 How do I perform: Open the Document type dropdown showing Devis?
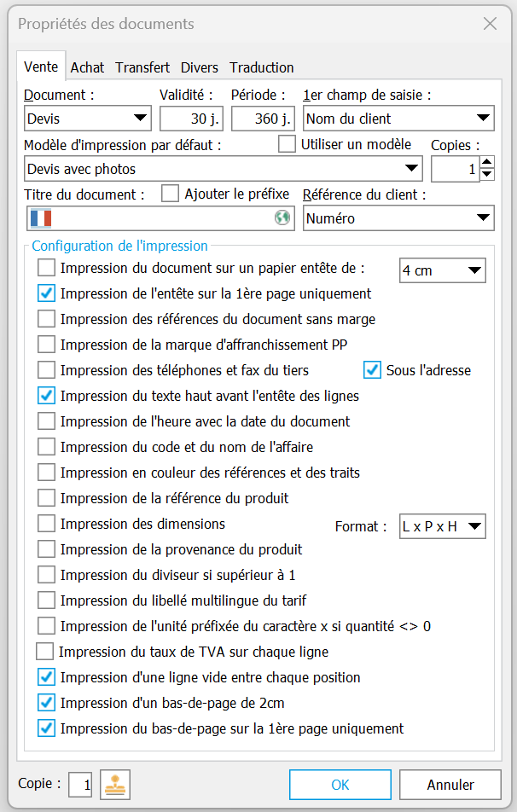(x=88, y=119)
